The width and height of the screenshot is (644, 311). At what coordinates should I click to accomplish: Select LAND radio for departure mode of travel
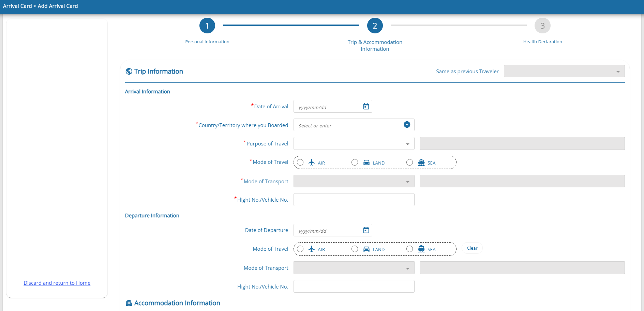pos(355,249)
